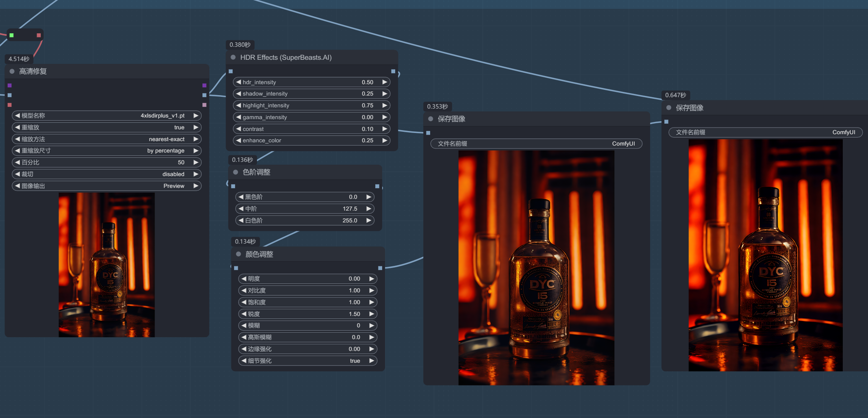This screenshot has height=418, width=868.
Task: Decrease 边缘强化 with its left arrow
Action: (x=244, y=349)
